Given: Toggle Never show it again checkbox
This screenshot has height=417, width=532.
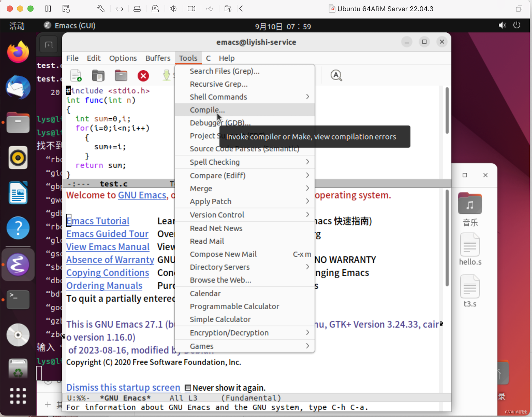Looking at the screenshot, I should [188, 388].
